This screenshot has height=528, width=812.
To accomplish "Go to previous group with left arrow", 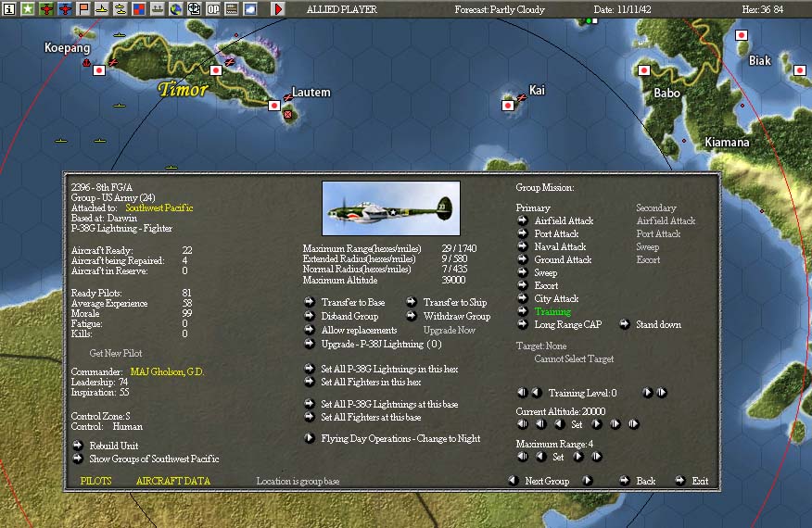I will pyautogui.click(x=513, y=481).
